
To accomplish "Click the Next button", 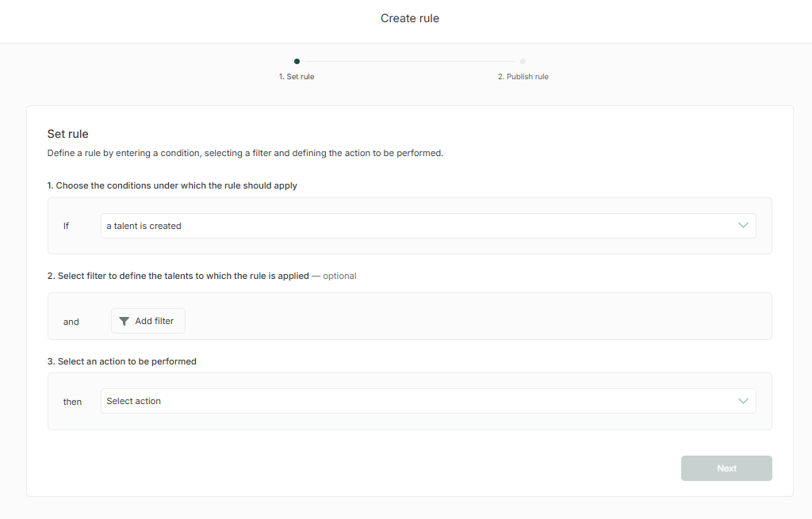I will click(726, 468).
